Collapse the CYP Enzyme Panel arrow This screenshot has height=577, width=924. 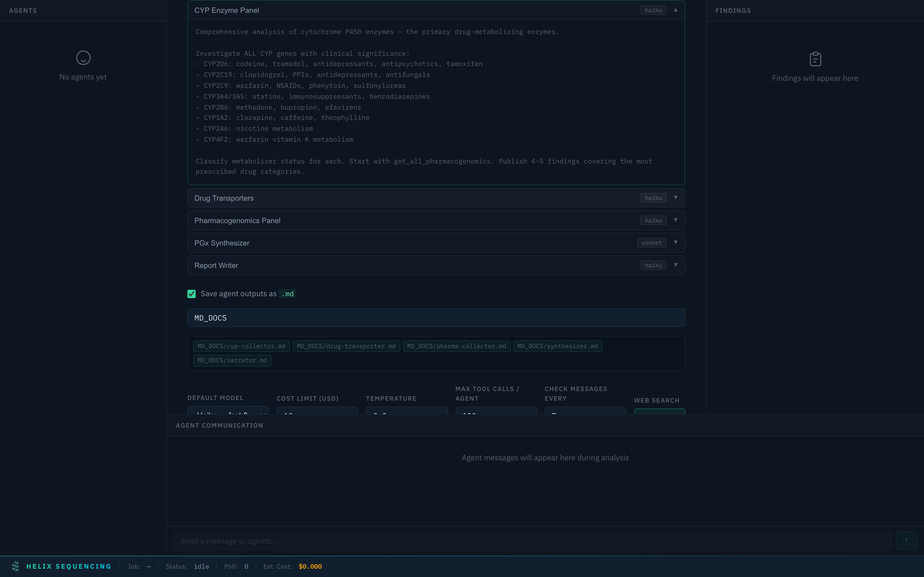click(675, 10)
